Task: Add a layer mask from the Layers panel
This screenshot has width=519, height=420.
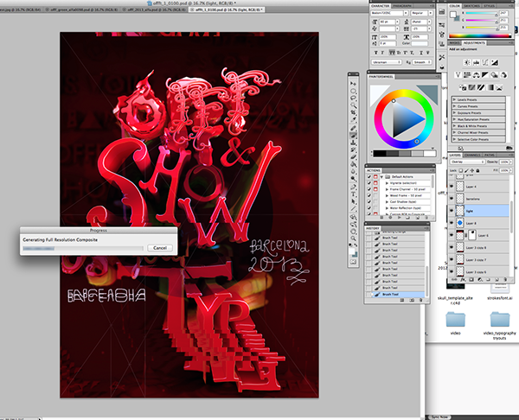Action: coord(471,280)
